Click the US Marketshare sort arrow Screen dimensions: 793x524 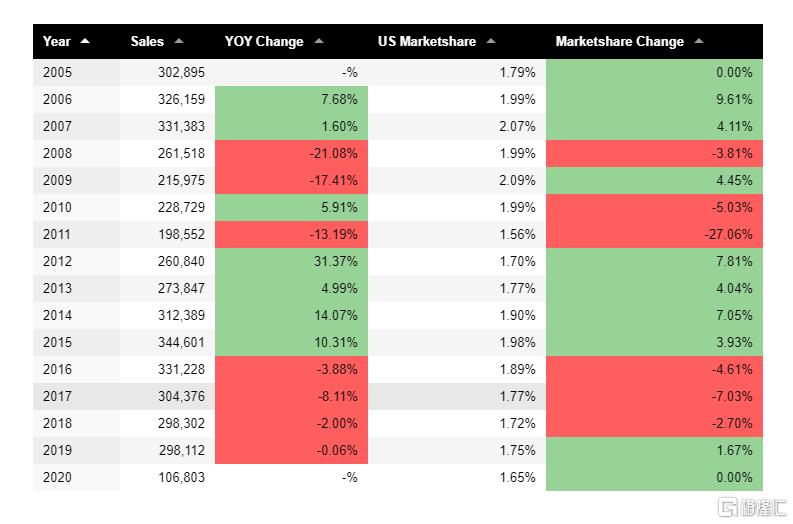tap(491, 41)
